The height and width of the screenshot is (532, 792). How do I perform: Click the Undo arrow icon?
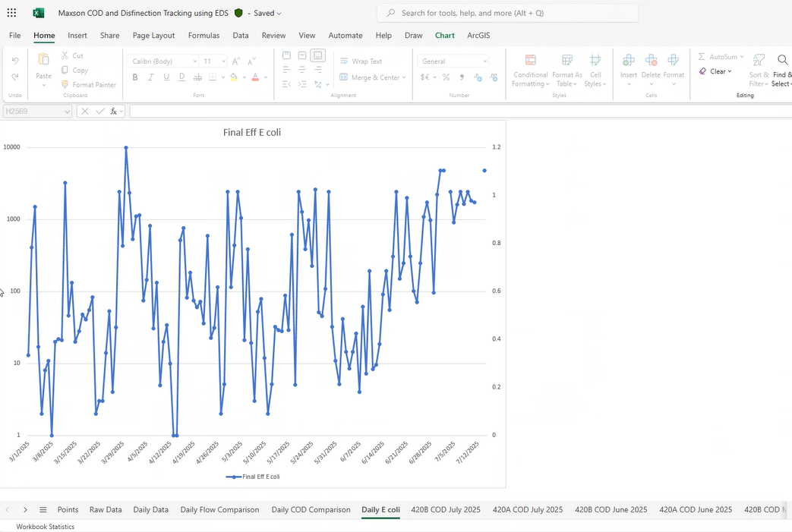[15, 61]
